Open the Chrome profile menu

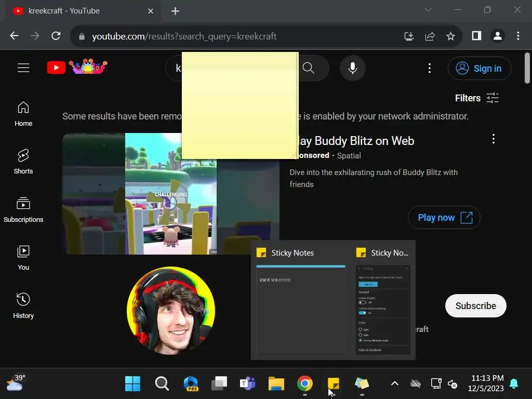[x=498, y=36]
